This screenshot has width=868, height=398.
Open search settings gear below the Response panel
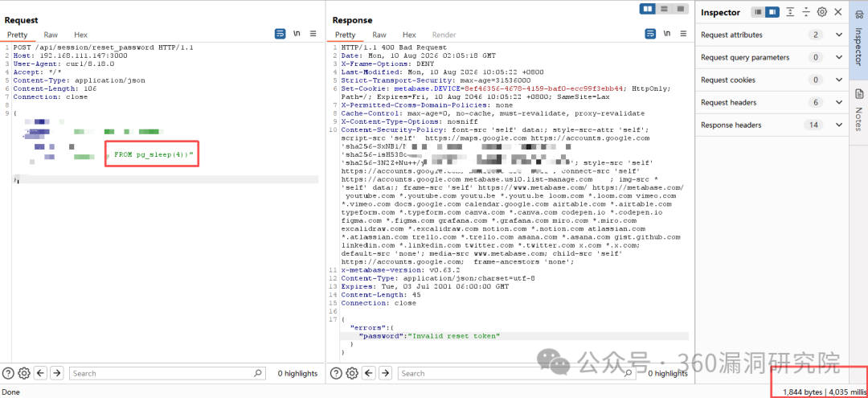pyautogui.click(x=352, y=373)
